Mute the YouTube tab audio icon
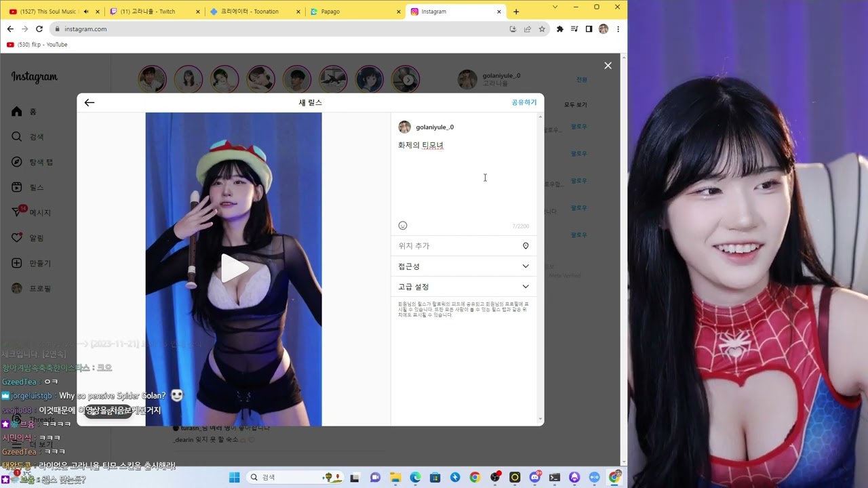 click(86, 12)
